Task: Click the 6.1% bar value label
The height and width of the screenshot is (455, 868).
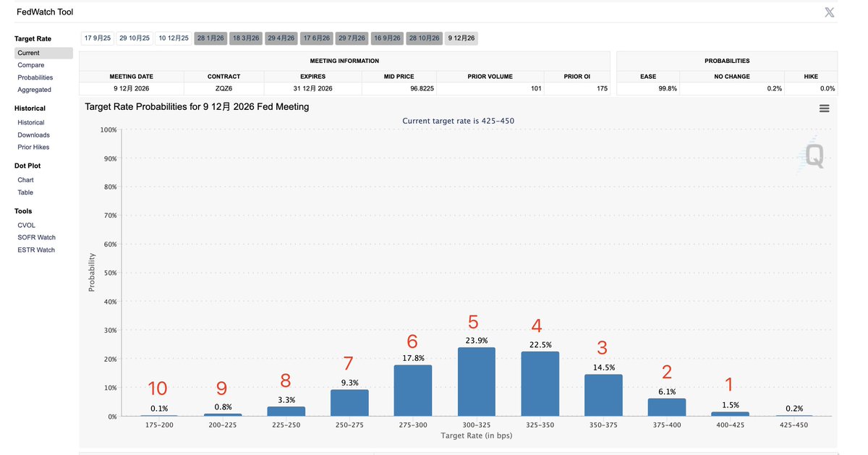Action: 667,391
